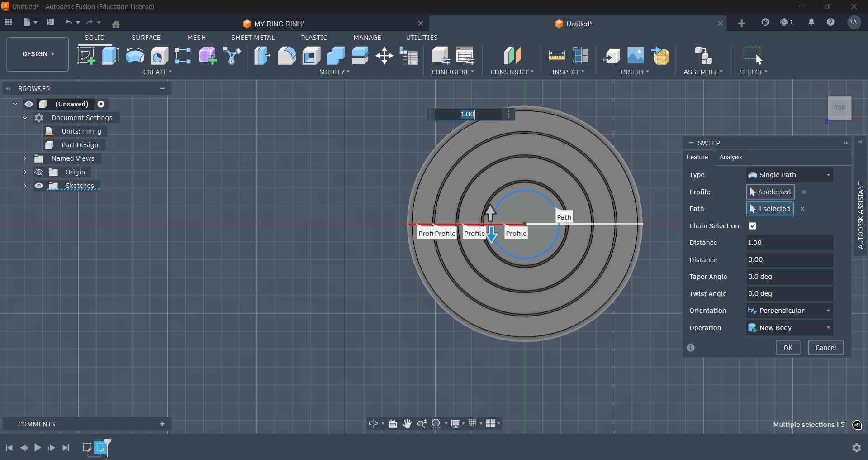Select the Shell tool
868x460 pixels.
pyautogui.click(x=311, y=56)
